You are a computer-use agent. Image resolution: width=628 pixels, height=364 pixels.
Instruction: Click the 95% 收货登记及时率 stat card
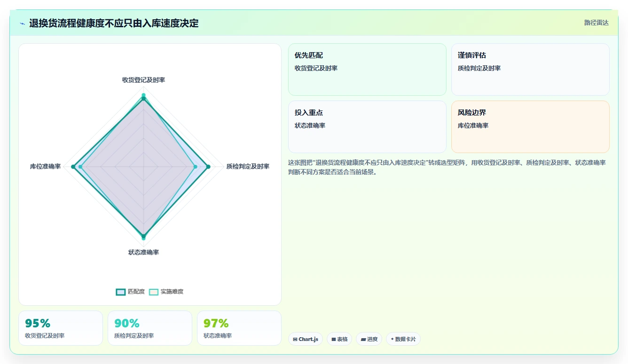pos(61,328)
